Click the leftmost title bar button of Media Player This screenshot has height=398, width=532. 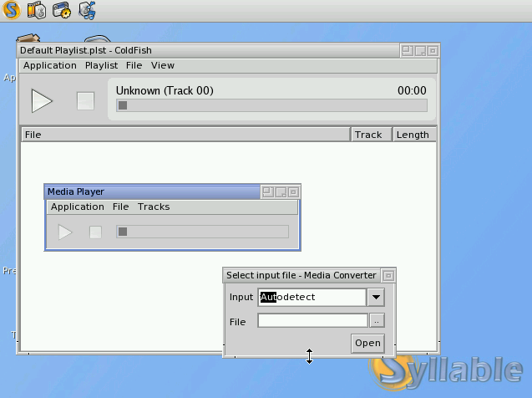[268, 192]
